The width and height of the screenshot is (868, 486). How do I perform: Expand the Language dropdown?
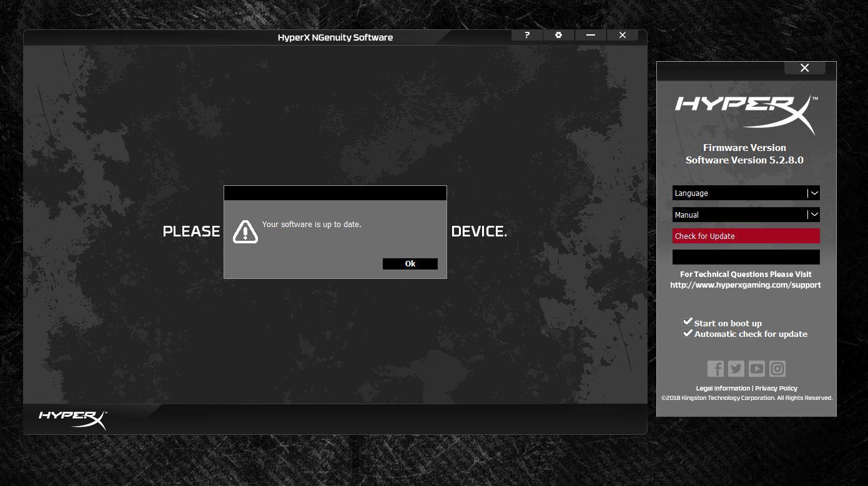pyautogui.click(x=739, y=193)
